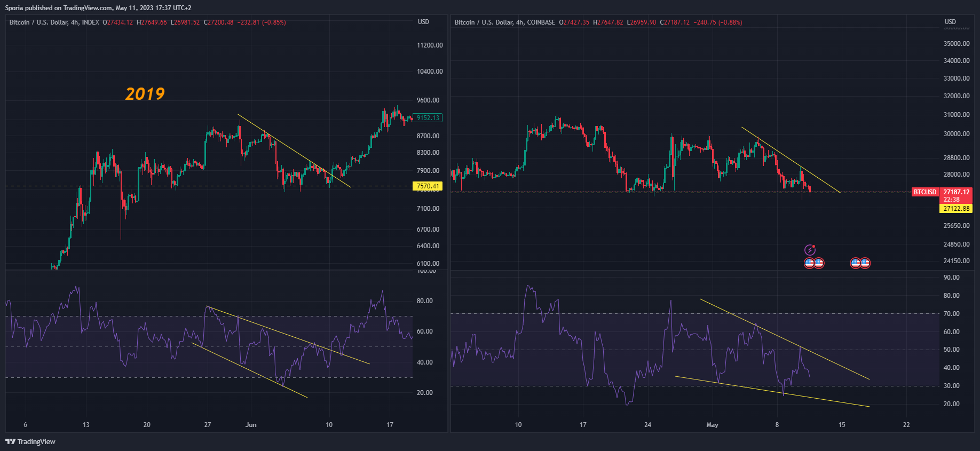Click the rightmost US flag economic event icon

[x=865, y=263]
